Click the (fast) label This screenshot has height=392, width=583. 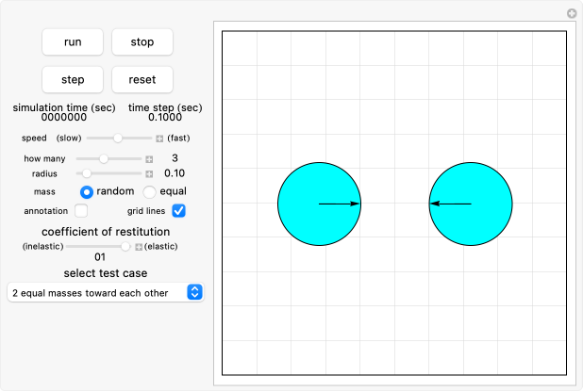click(178, 138)
